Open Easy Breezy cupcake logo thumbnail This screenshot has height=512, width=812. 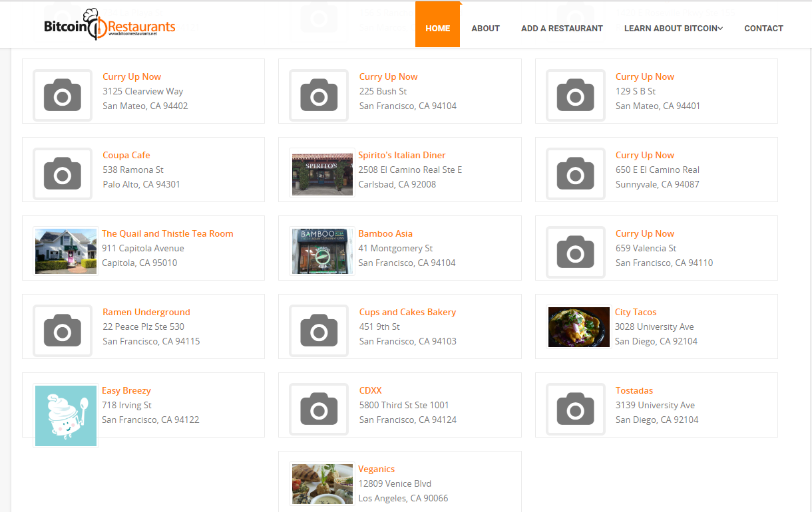[x=66, y=416]
